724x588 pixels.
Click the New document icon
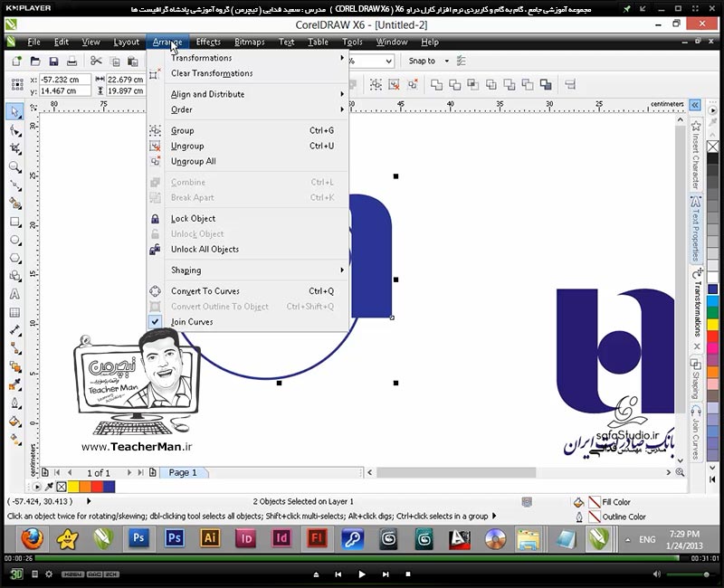pyautogui.click(x=17, y=61)
